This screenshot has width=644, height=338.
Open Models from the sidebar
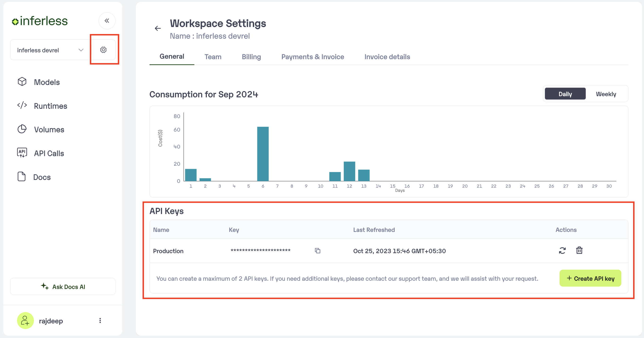coord(46,82)
